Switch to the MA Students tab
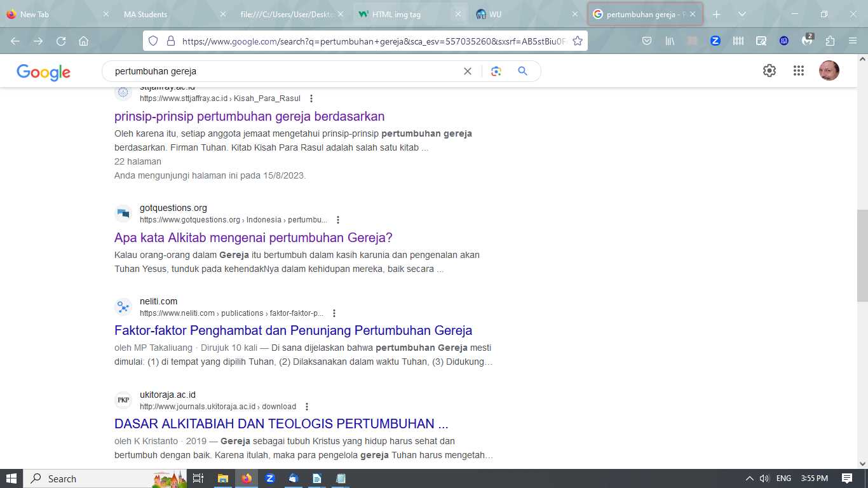 [x=173, y=14]
